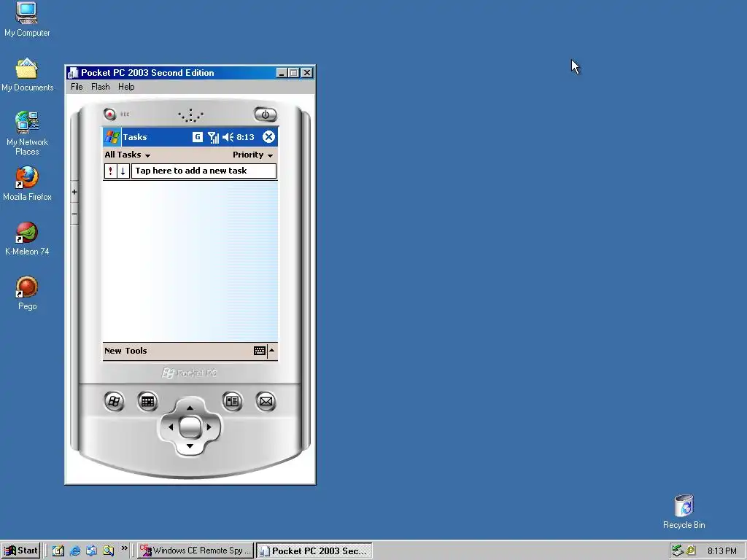The height and width of the screenshot is (560, 747).
Task: Select the My Documents desktop icon
Action: pos(27,75)
